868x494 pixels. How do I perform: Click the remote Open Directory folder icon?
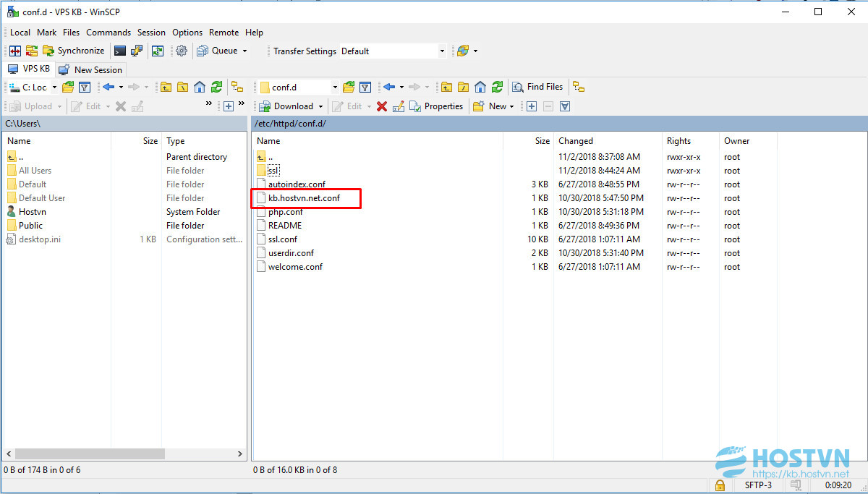tap(349, 87)
